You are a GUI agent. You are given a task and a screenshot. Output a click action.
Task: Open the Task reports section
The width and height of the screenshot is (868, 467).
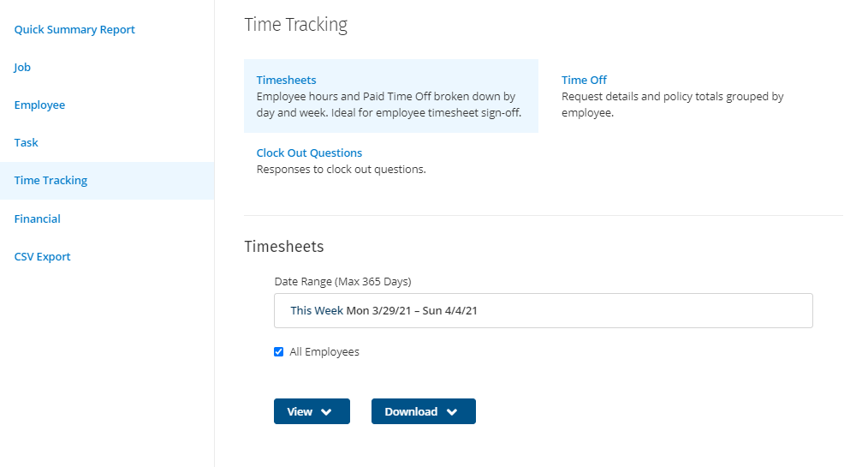pyautogui.click(x=26, y=143)
